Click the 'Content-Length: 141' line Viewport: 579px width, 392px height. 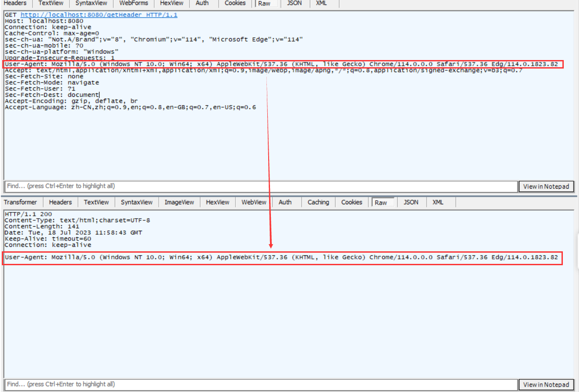tap(42, 227)
